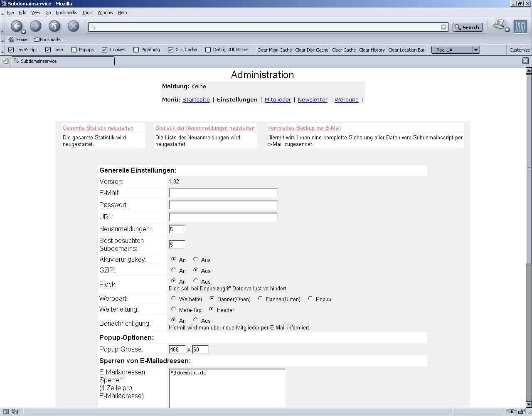Open the Window menu
This screenshot has height=416, width=532.
[x=105, y=12]
